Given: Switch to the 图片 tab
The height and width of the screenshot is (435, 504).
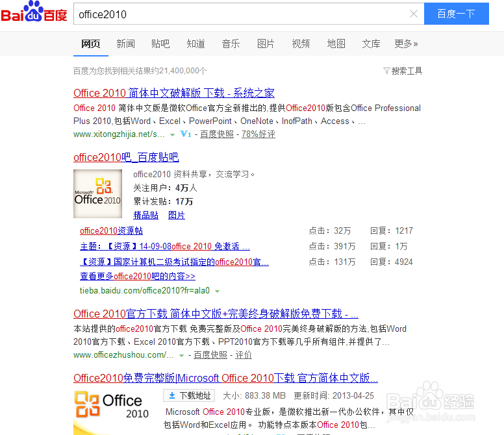Looking at the screenshot, I should point(266,43).
